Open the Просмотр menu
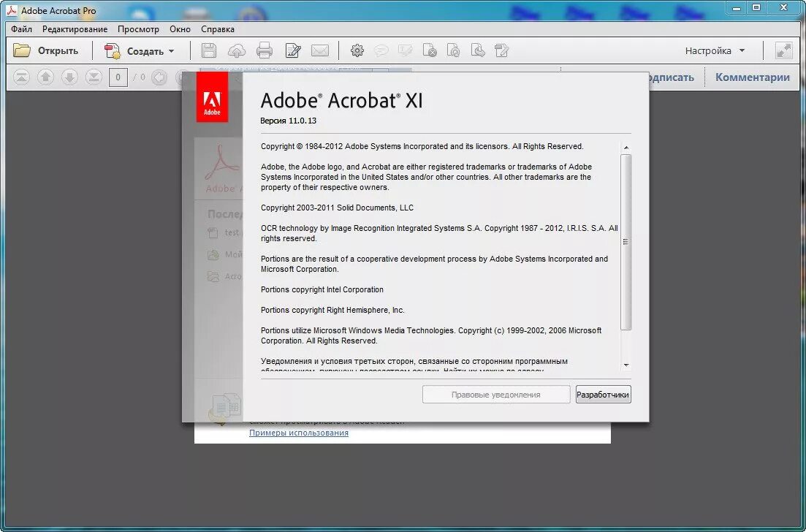 [x=138, y=29]
